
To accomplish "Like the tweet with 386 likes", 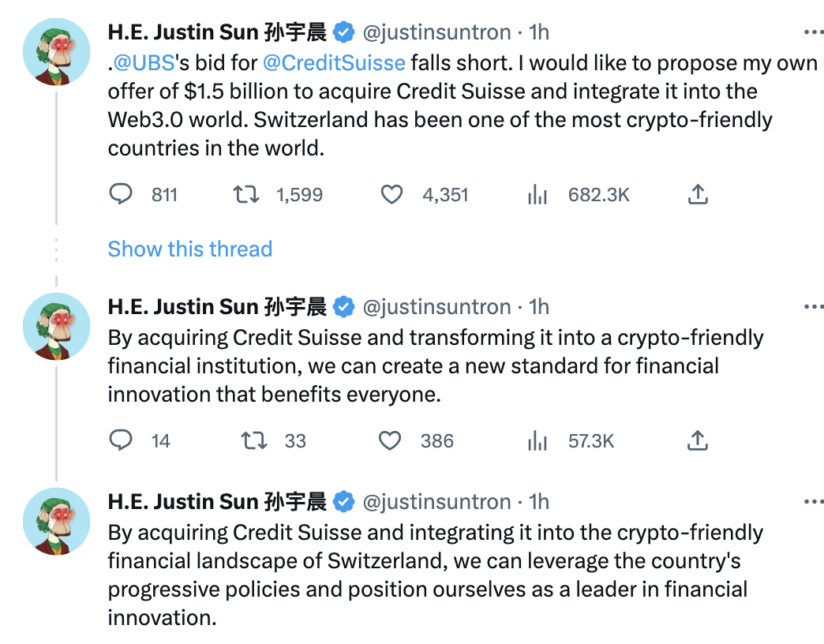I will (x=391, y=440).
